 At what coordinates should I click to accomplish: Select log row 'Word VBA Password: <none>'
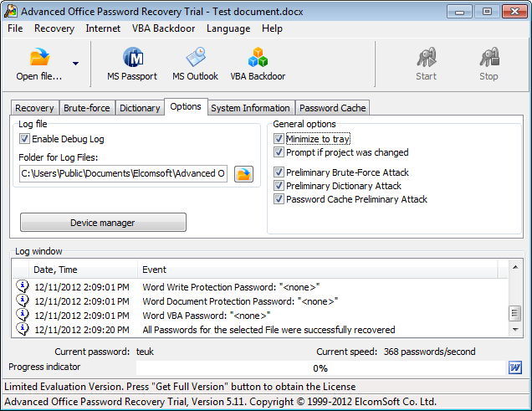click(x=260, y=316)
